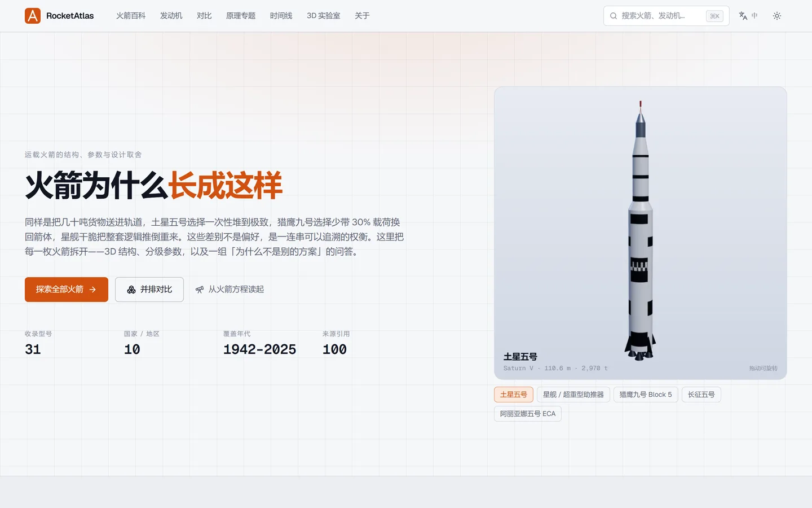Open the 时间线 nav item
This screenshot has width=812, height=508.
[x=281, y=16]
